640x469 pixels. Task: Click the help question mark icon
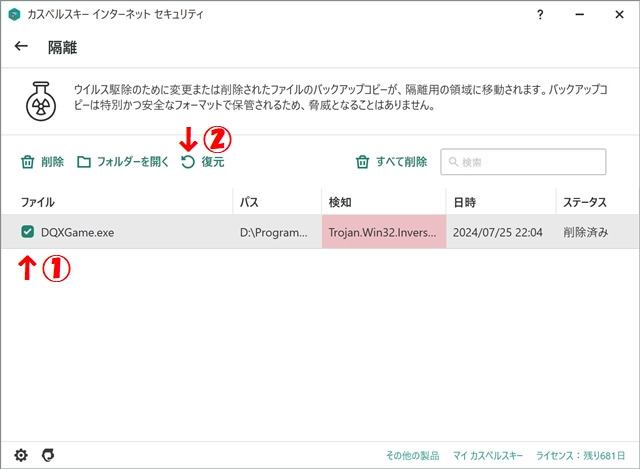(x=540, y=15)
